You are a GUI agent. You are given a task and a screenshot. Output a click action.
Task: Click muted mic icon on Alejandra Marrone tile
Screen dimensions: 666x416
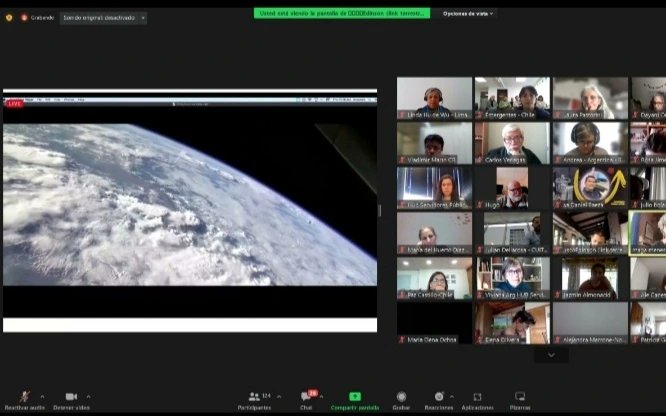558,340
